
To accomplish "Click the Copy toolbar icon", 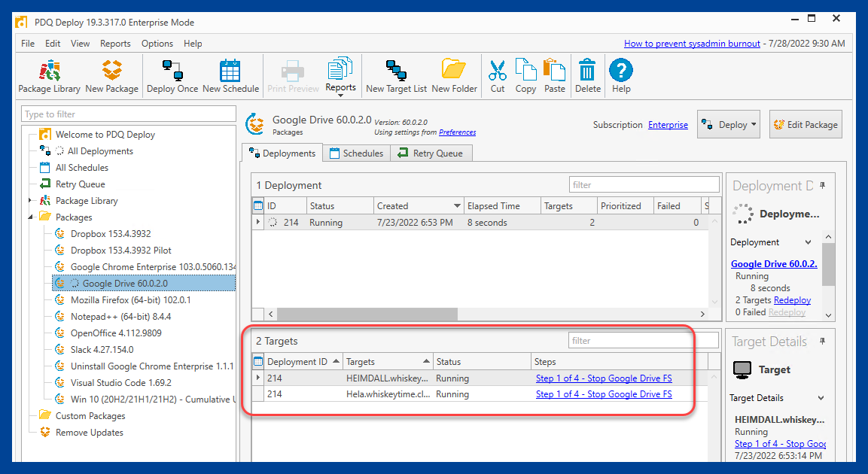I will 525,76.
